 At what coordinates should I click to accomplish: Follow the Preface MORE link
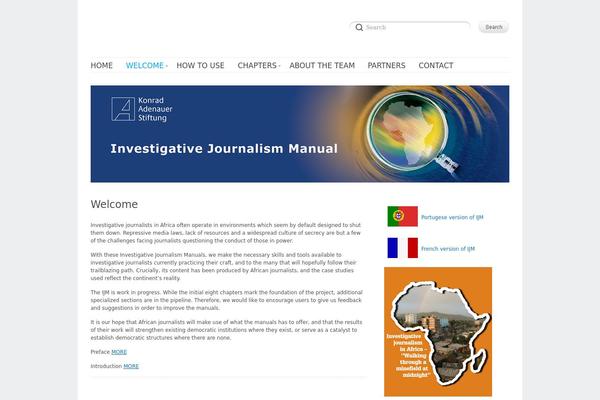click(x=119, y=352)
